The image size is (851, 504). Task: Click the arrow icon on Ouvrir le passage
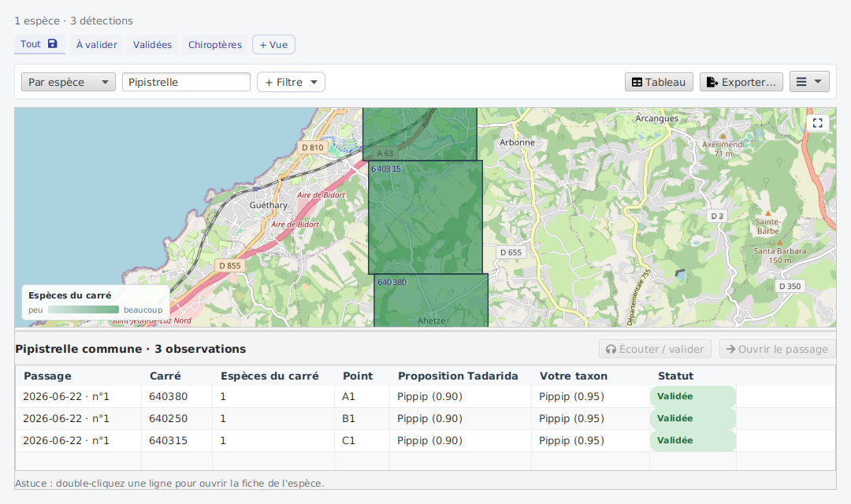coord(730,349)
